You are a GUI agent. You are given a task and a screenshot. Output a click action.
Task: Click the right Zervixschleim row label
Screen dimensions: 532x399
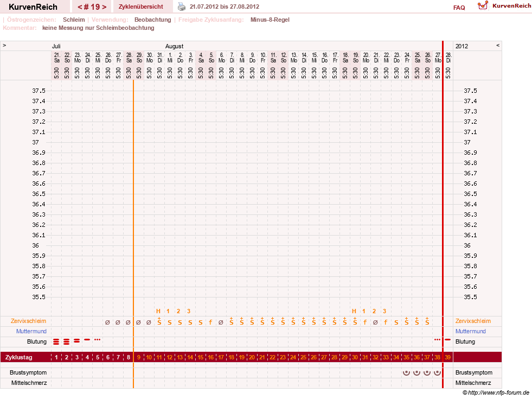(473, 321)
